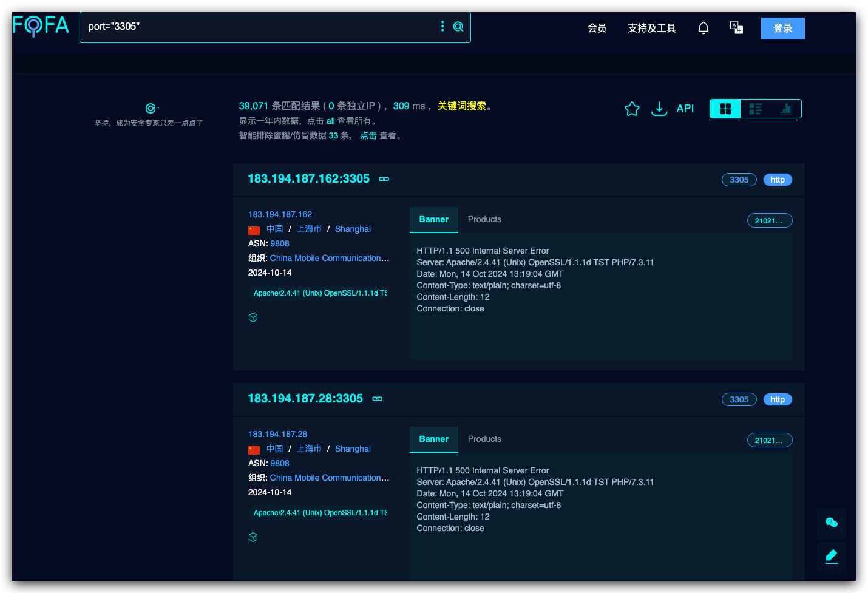Open feedback edit floating button
Viewport: 868px width, 593px height.
832,556
